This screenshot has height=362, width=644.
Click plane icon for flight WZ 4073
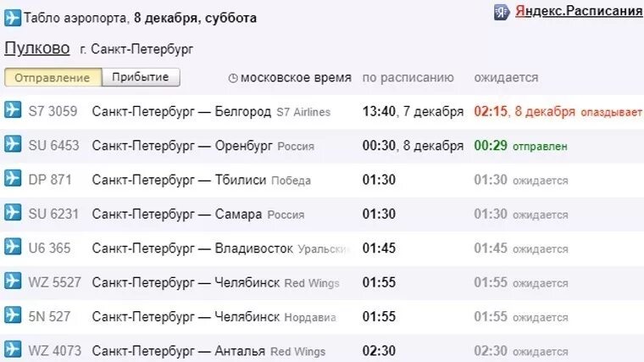(13, 349)
